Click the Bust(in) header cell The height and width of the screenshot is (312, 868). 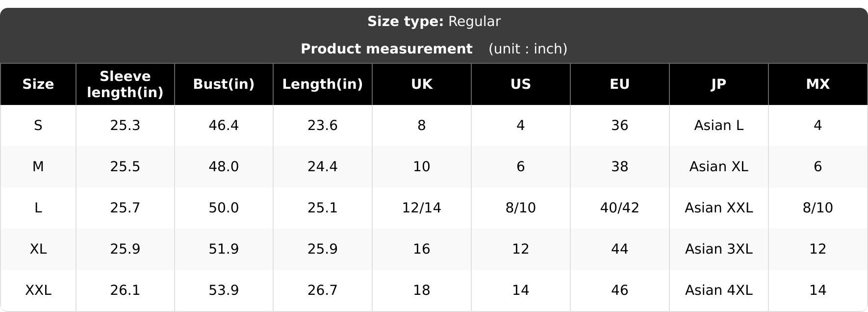(224, 84)
